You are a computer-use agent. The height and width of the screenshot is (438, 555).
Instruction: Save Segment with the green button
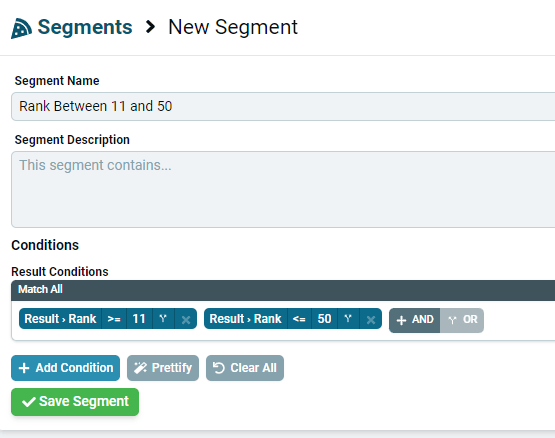[x=75, y=402]
